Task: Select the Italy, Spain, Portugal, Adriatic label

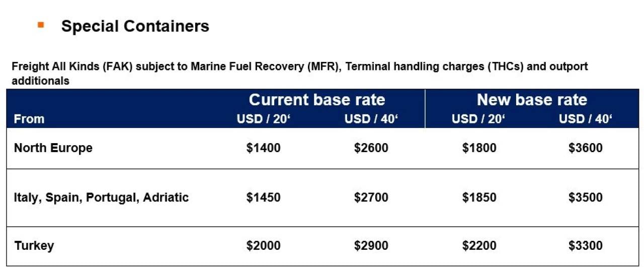Action: 101,197
